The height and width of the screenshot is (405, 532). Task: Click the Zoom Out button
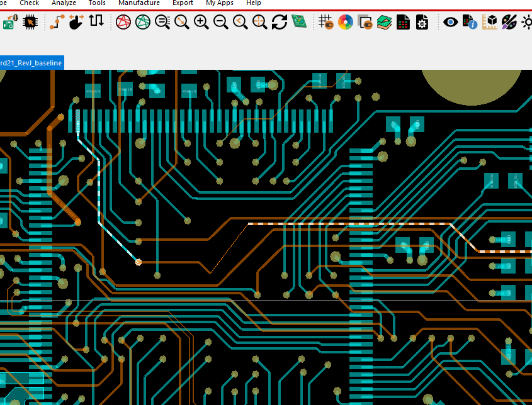click(221, 21)
